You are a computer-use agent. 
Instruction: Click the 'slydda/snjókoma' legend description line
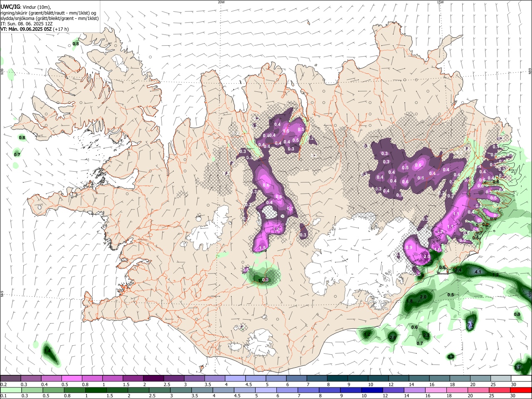(49, 18)
